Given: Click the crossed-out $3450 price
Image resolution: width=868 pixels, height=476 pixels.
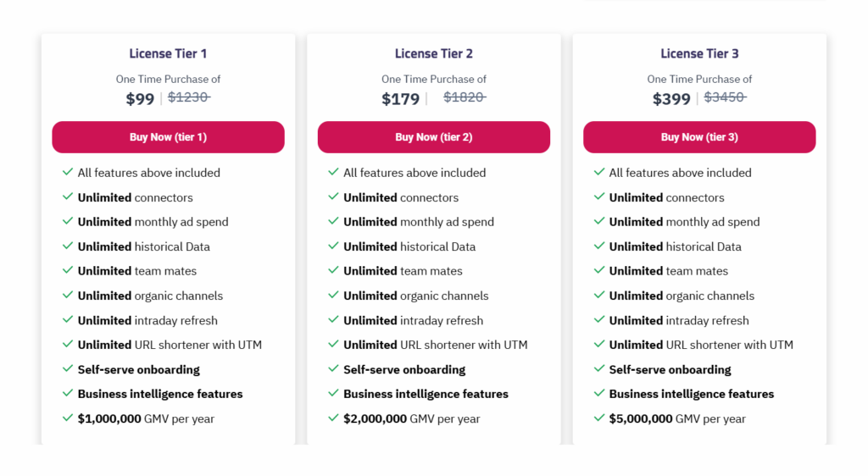Looking at the screenshot, I should coord(725,97).
